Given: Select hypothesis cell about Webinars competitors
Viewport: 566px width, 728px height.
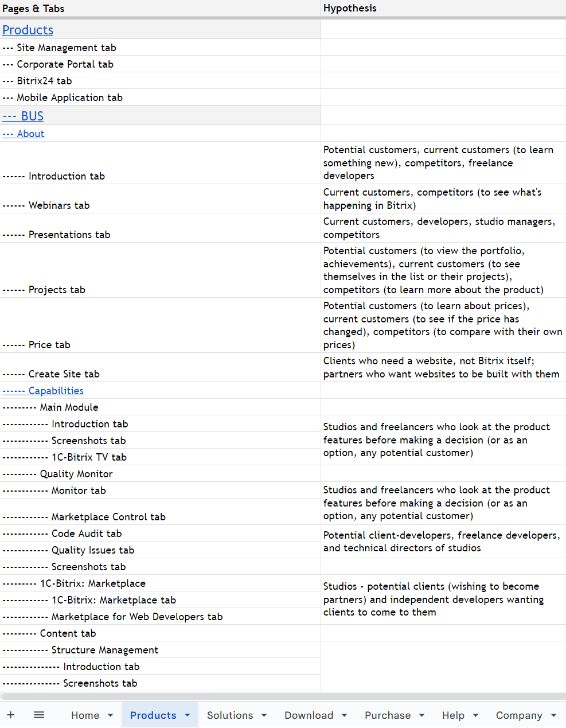Looking at the screenshot, I should pos(443,199).
